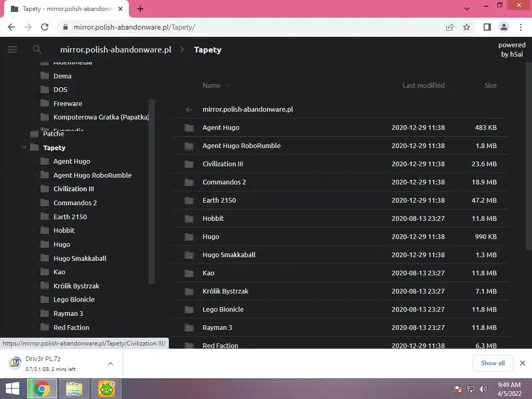Select Civilization III in sidebar tree
532x399 pixels.
click(x=74, y=189)
